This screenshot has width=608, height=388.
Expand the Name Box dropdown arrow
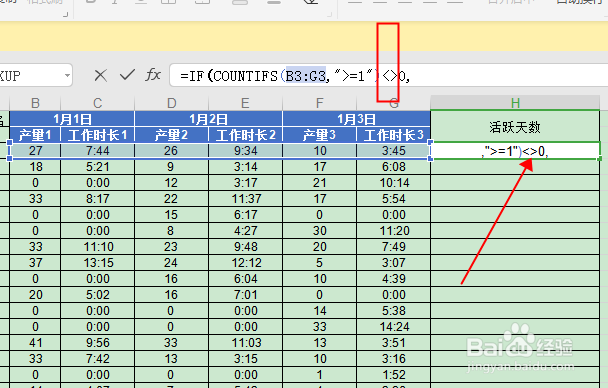(67, 75)
